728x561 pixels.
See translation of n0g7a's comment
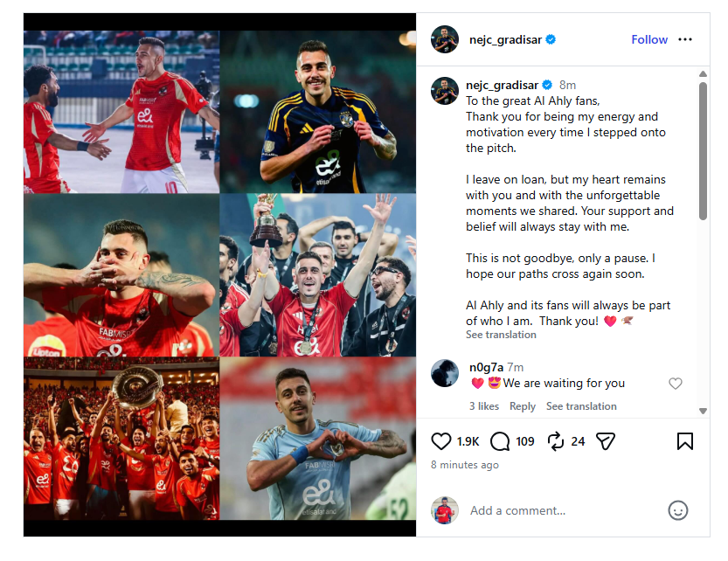[581, 406]
